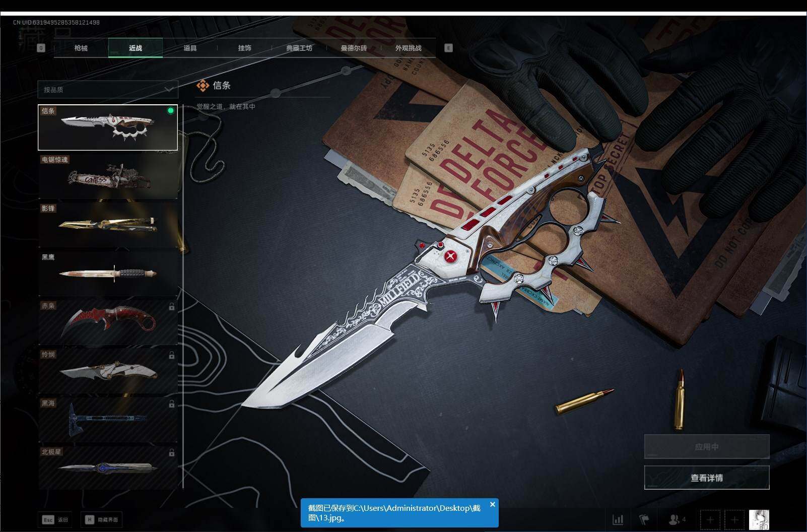Select the locked 怜悯 knife skin
The image size is (807, 532).
tap(108, 371)
